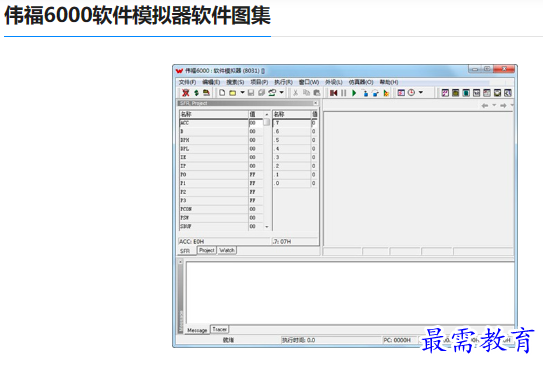Click the green run play icon
543x372 pixels.
coord(354,93)
